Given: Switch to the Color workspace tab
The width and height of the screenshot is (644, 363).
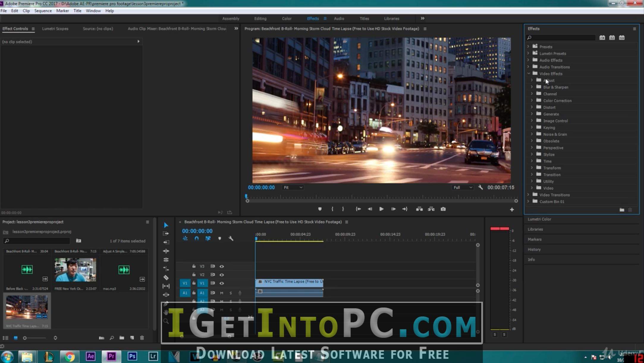Looking at the screenshot, I should [x=287, y=18].
